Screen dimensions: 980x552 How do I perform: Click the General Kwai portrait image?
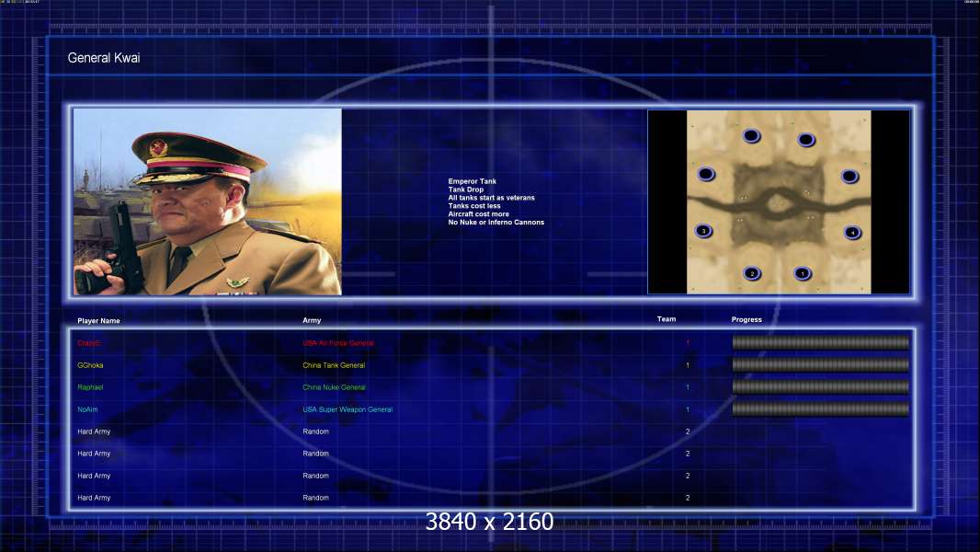tap(208, 201)
